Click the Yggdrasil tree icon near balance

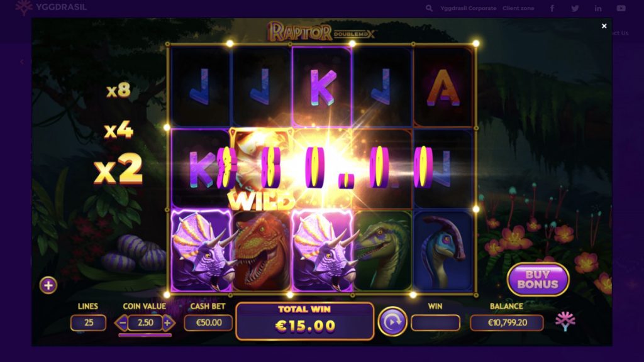coord(565,321)
